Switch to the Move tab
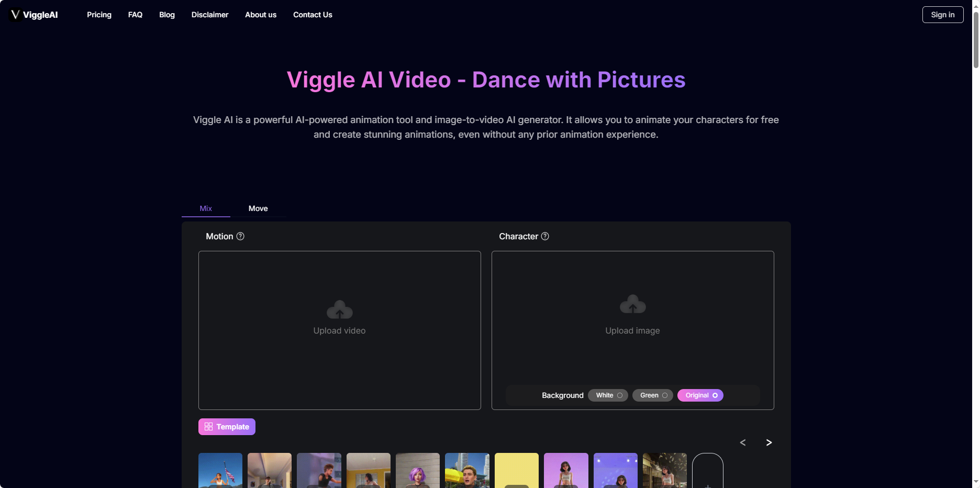 click(258, 208)
